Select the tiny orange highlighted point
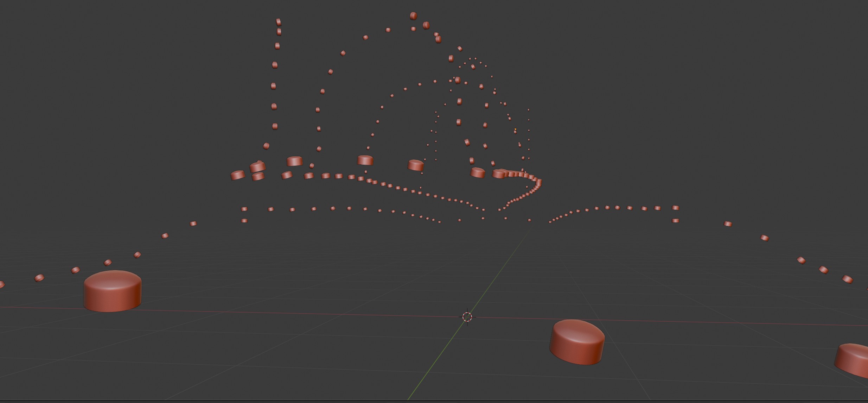Screen dimensions: 868x403 [x=515, y=130]
